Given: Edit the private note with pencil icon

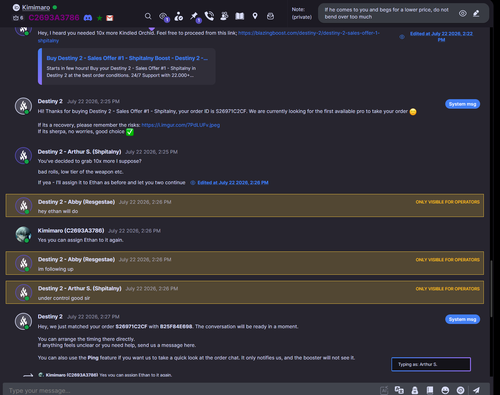Looking at the screenshot, I should coord(476,13).
